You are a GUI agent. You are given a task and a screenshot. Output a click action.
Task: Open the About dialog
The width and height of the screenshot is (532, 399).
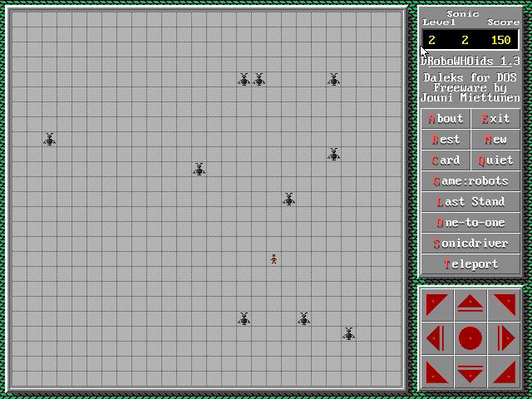point(446,119)
